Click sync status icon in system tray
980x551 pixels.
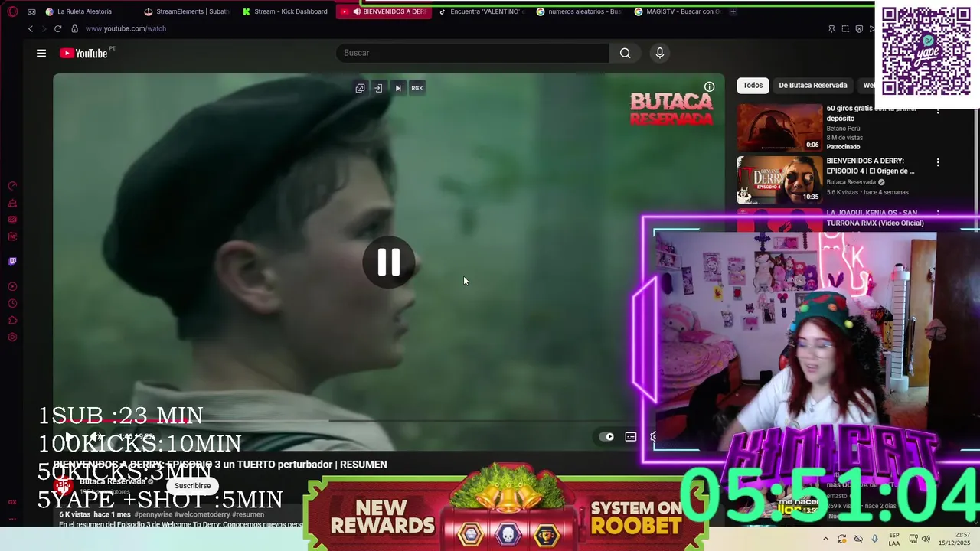pyautogui.click(x=842, y=539)
